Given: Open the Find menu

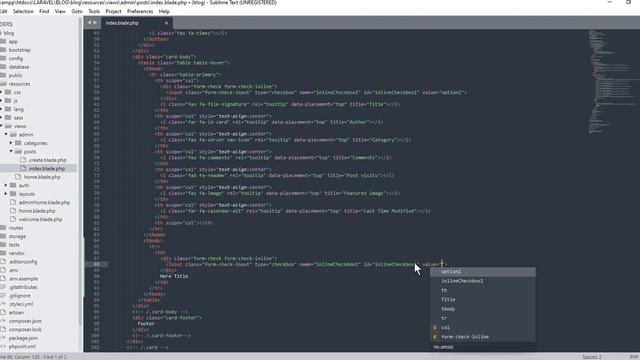Looking at the screenshot, I should (44, 11).
